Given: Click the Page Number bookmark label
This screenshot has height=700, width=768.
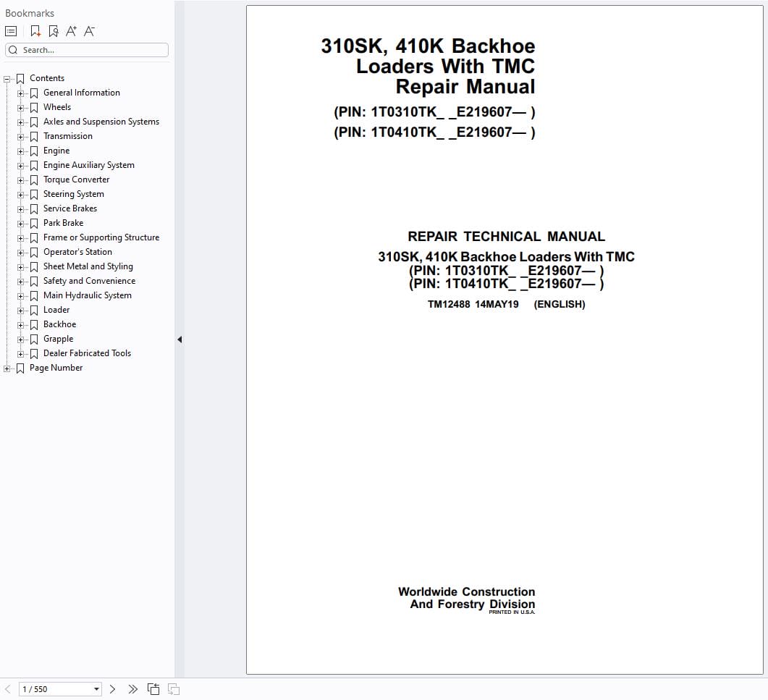Looking at the screenshot, I should pyautogui.click(x=56, y=368).
